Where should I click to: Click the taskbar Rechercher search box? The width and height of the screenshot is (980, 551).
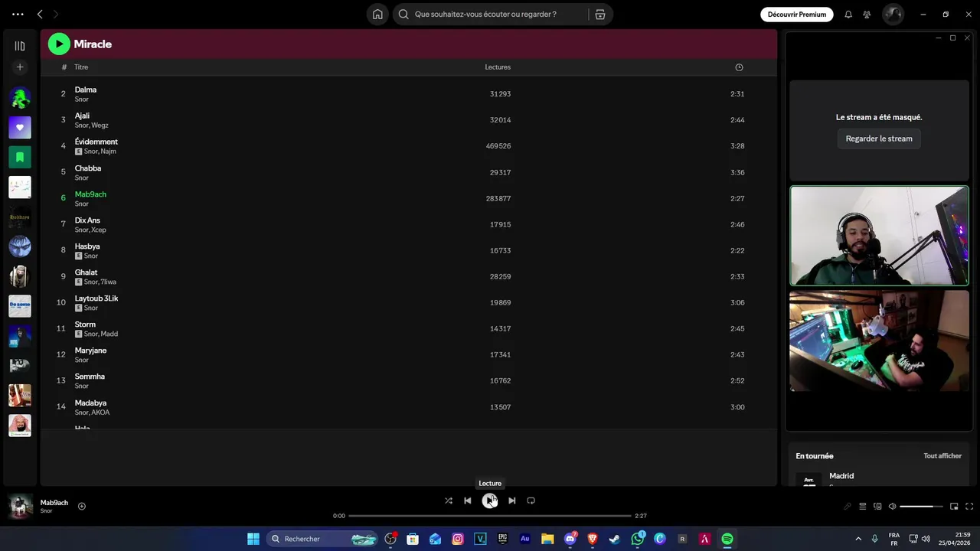point(323,539)
